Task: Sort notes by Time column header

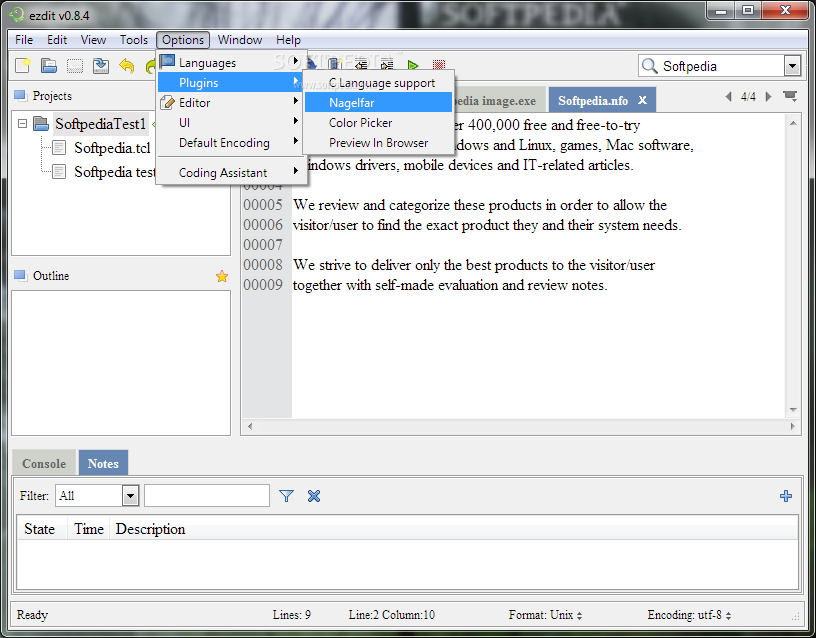Action: tap(88, 529)
